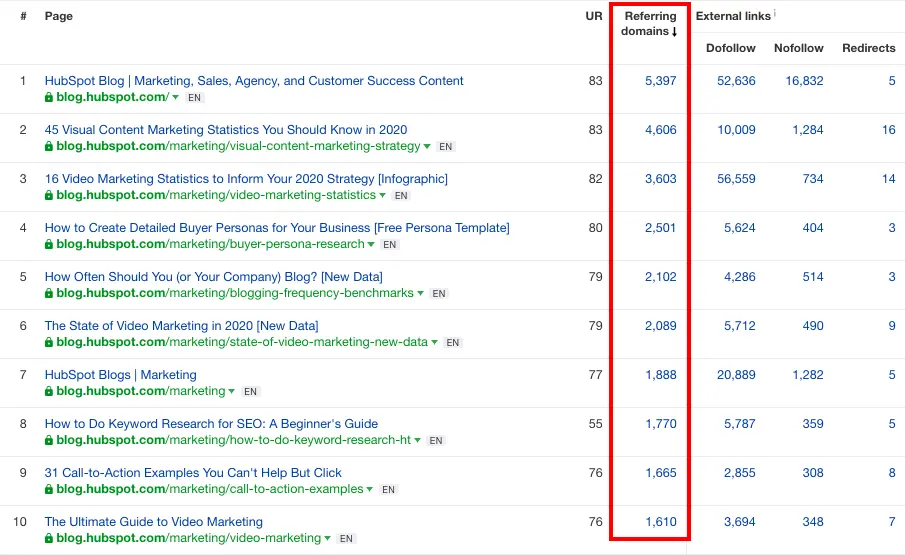Click lock icon beside call-to-action-examples URL
The height and width of the screenshot is (555, 905).
pyautogui.click(x=49, y=490)
